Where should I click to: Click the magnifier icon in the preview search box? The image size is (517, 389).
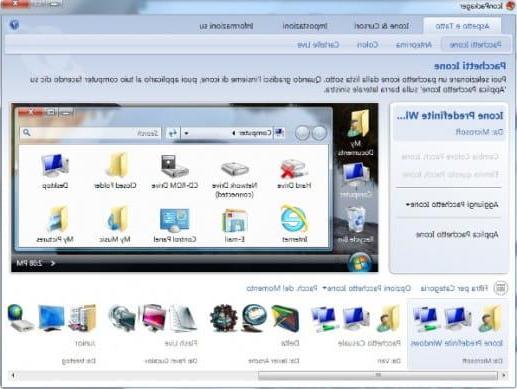[x=26, y=132]
